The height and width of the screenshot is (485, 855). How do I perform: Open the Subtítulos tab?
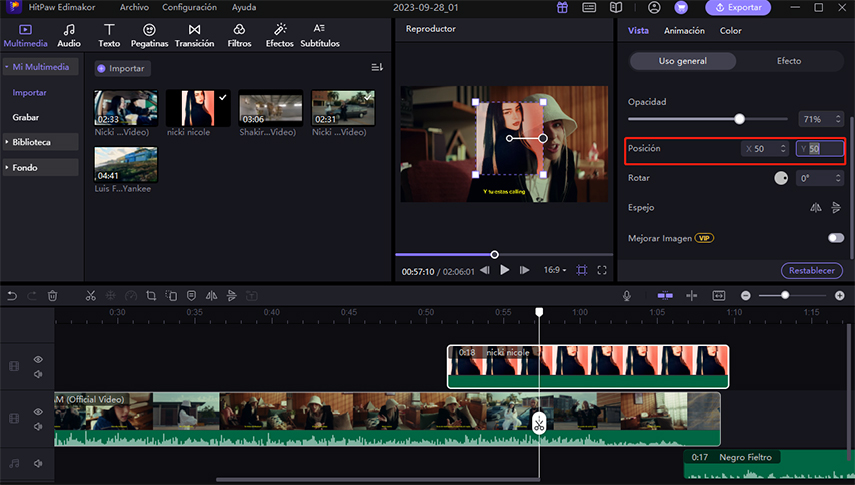click(x=320, y=35)
